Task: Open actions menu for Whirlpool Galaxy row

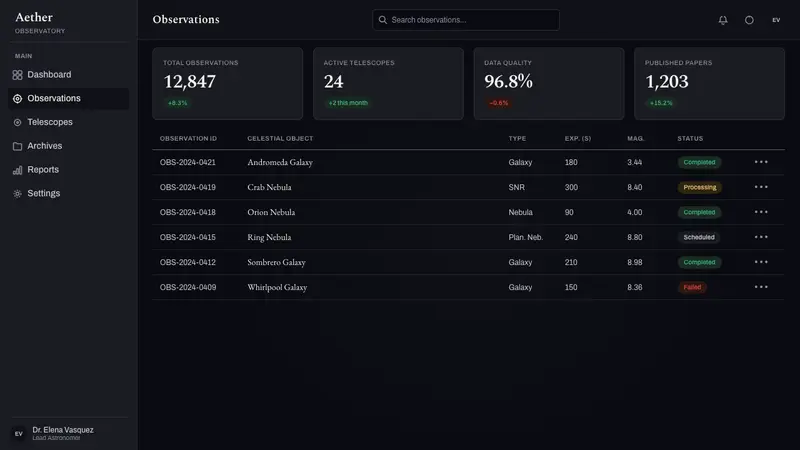Action: point(761,287)
